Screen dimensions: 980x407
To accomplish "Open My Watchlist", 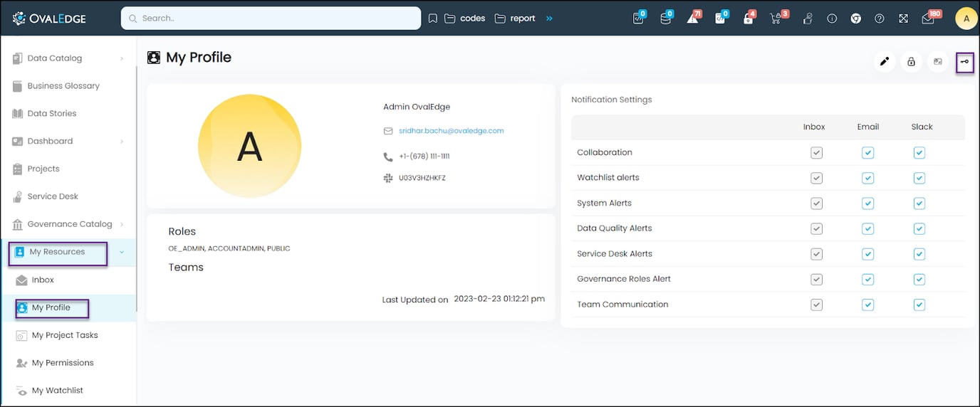I will tap(58, 391).
